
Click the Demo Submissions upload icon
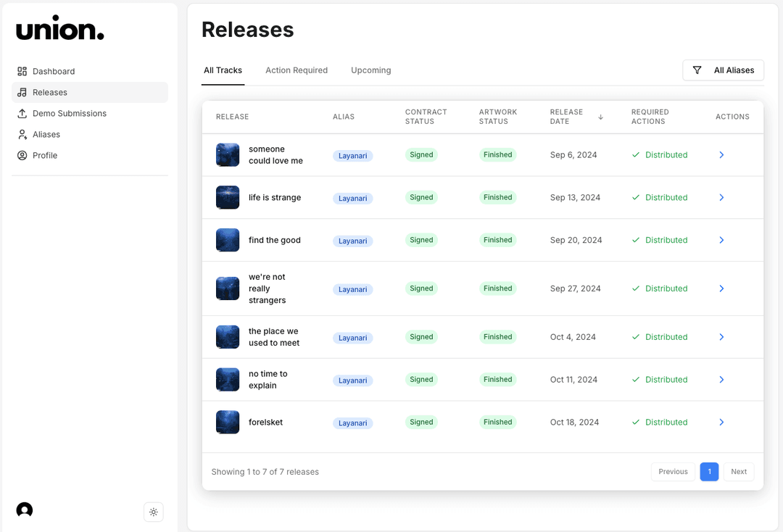(22, 113)
